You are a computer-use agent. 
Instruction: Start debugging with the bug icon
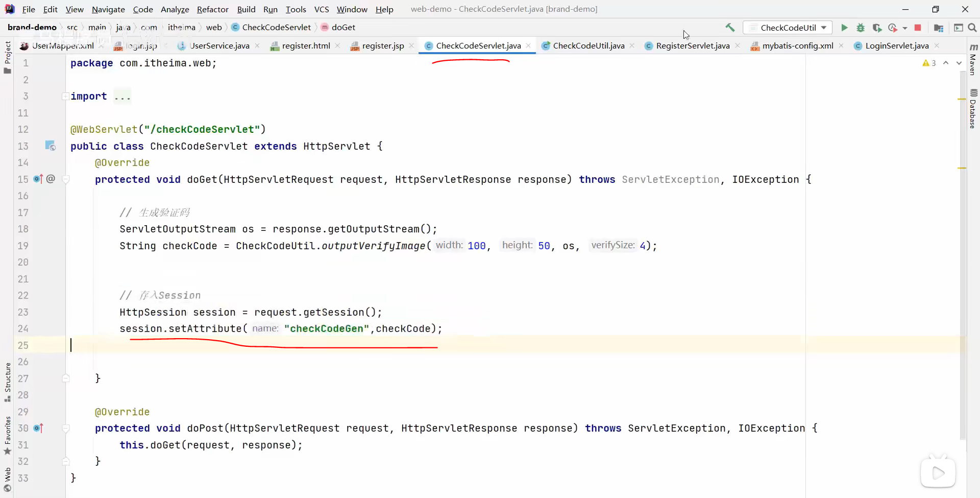(x=861, y=28)
